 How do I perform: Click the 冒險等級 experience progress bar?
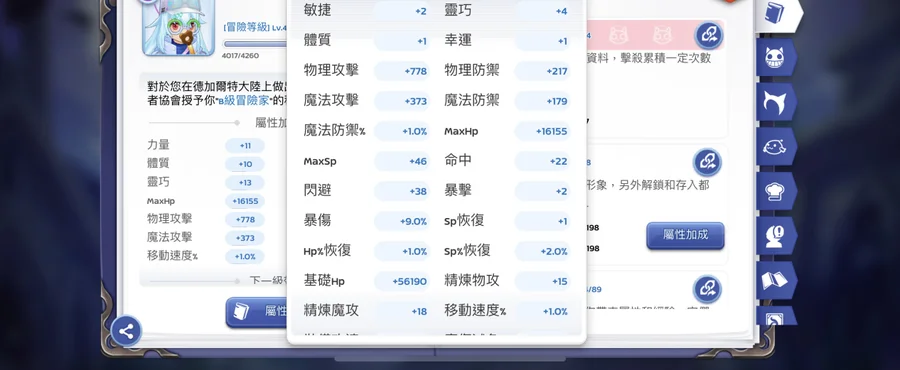coord(255,44)
